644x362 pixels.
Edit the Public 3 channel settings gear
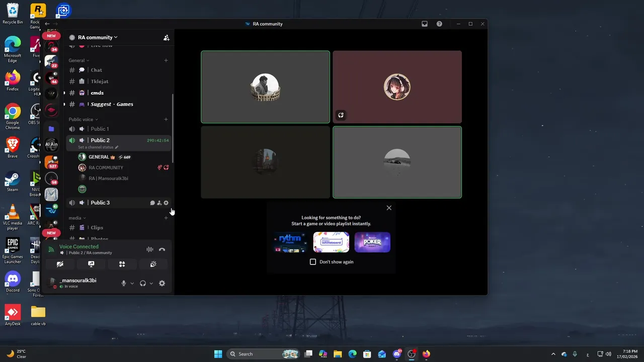click(x=166, y=203)
